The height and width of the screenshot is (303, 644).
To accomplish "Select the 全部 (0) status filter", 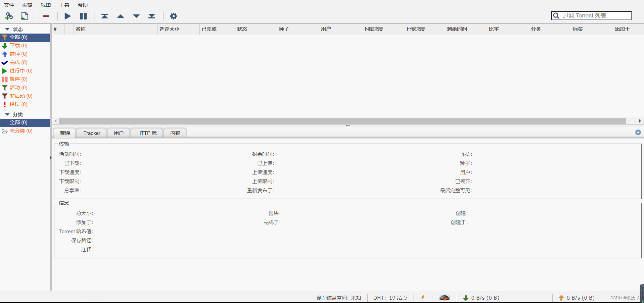I will (25, 37).
